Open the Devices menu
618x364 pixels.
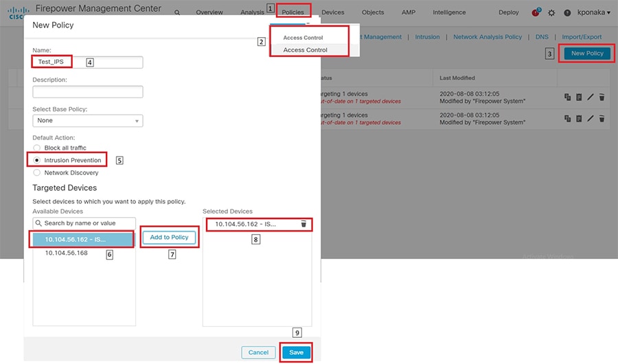pyautogui.click(x=332, y=12)
